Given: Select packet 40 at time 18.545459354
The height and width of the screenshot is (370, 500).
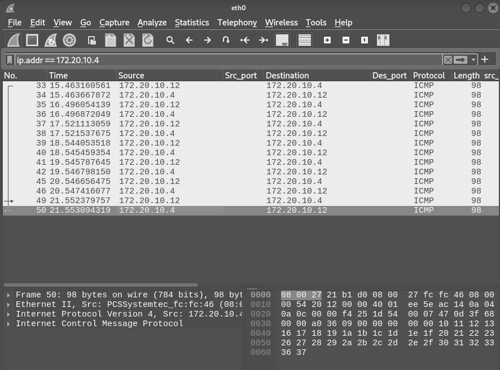Looking at the screenshot, I should coord(251,153).
